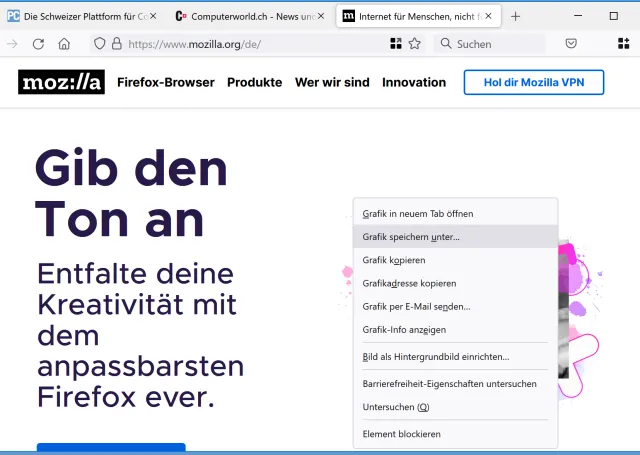Screen dimensions: 640x455
Task: Click the Mozilla logo
Action: click(61, 82)
